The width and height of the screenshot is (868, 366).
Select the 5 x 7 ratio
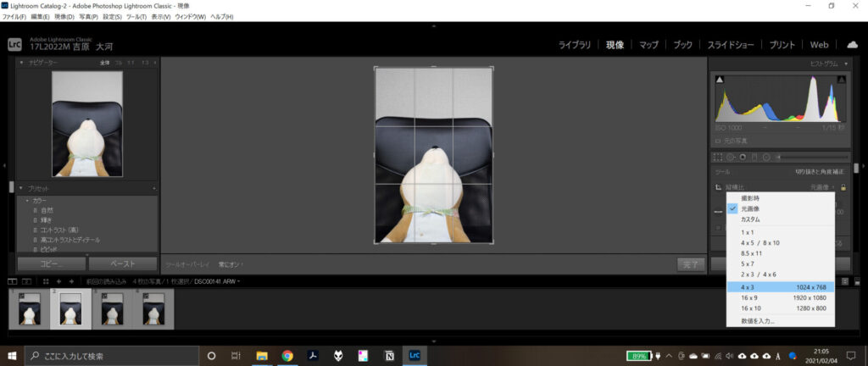(x=780, y=263)
